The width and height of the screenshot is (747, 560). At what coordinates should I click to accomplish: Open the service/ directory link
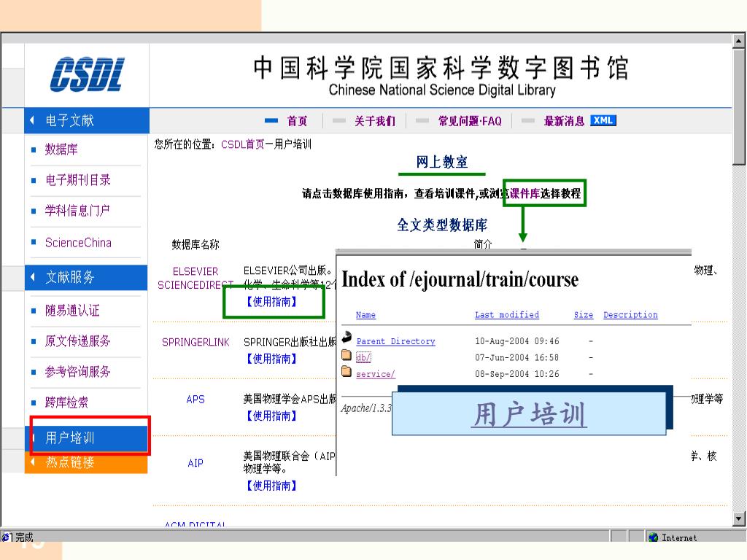[x=376, y=374]
